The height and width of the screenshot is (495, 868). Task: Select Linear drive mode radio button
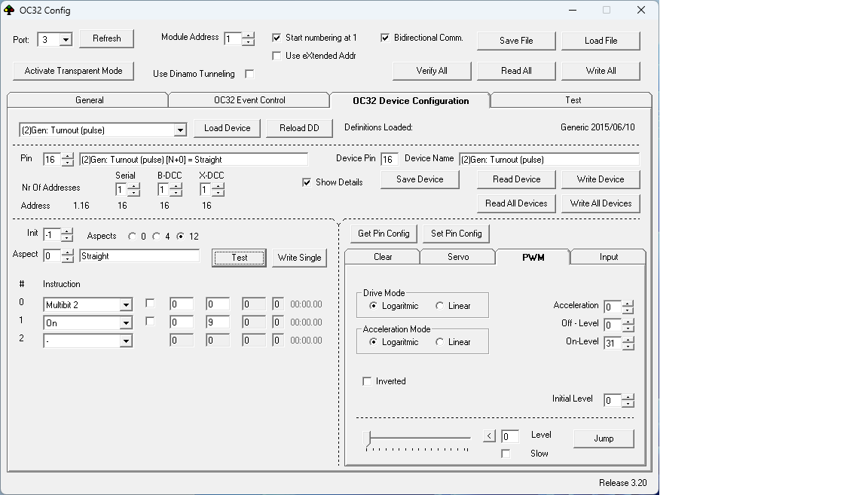click(x=440, y=306)
